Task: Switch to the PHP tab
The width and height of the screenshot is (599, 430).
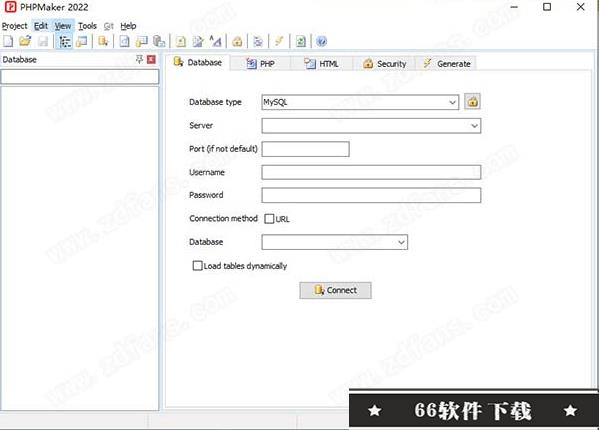Action: point(260,64)
